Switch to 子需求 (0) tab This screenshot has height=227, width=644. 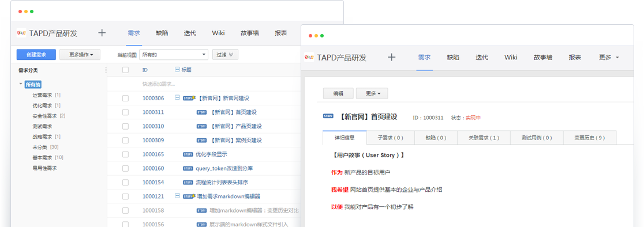[390, 138]
